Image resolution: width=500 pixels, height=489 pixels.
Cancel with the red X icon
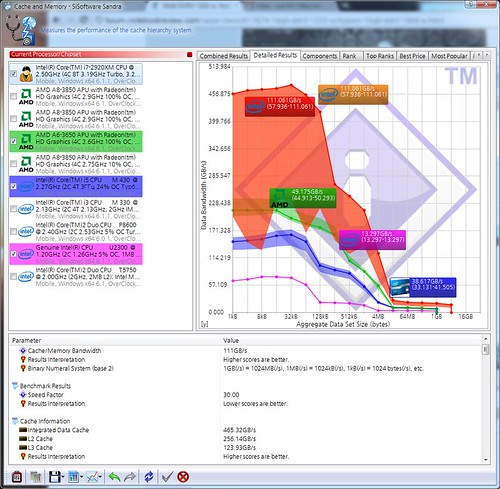[x=183, y=477]
